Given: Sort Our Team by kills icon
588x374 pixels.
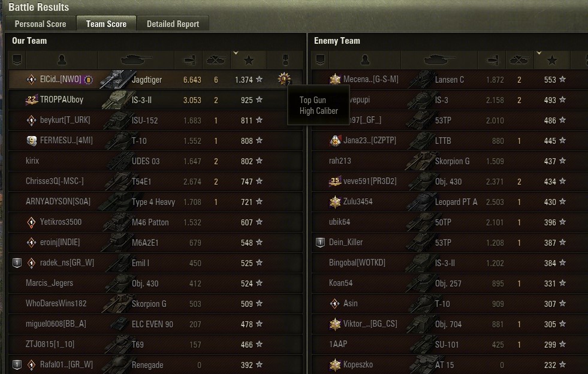Looking at the screenshot, I should (x=216, y=60).
